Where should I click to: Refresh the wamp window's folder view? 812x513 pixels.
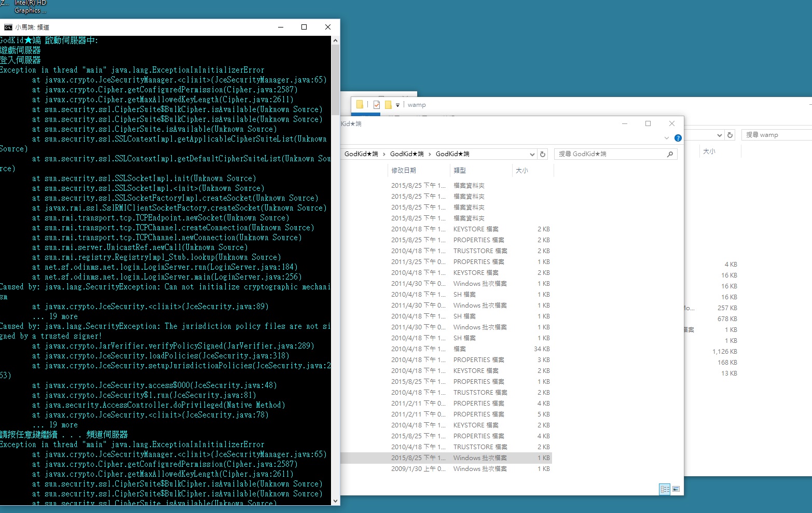[730, 135]
